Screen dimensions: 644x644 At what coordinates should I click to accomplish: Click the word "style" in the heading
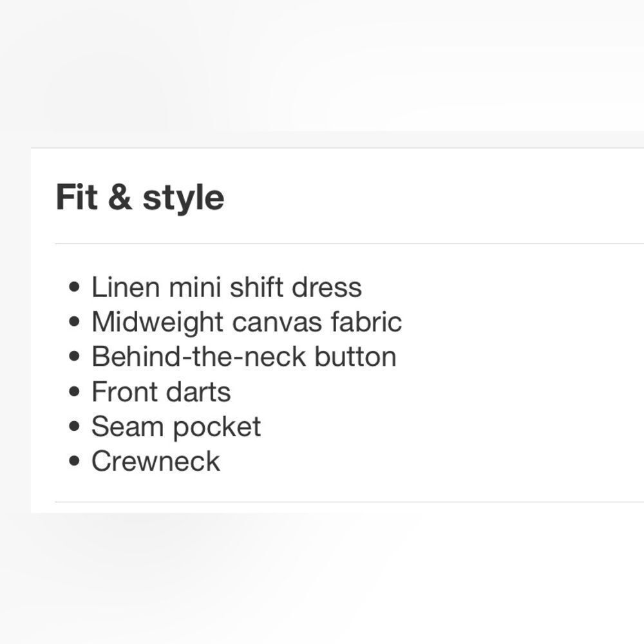183,199
